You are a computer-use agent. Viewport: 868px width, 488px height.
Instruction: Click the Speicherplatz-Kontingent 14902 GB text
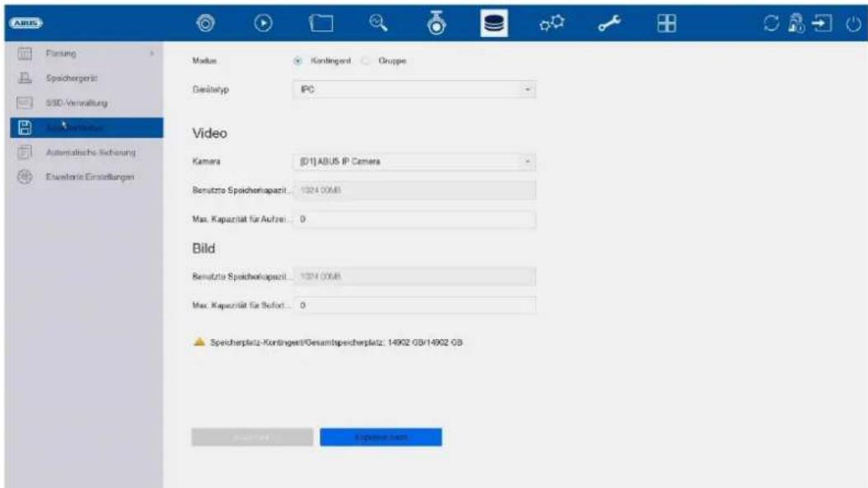tap(336, 342)
